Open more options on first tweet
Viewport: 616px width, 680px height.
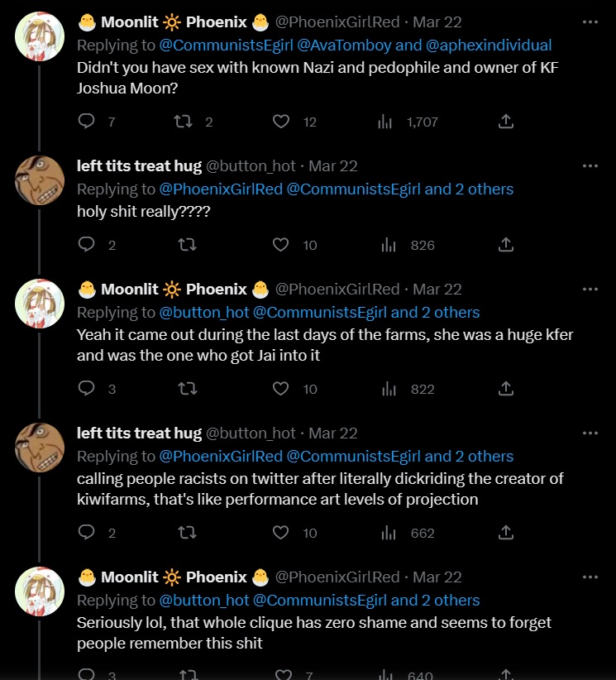coord(590,22)
